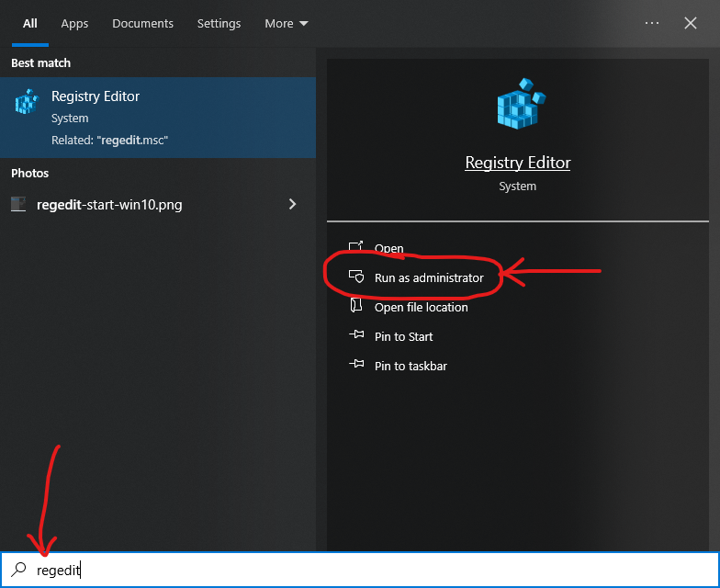Expand the More dropdown
Screen dimensions: 720x588
(x=287, y=24)
